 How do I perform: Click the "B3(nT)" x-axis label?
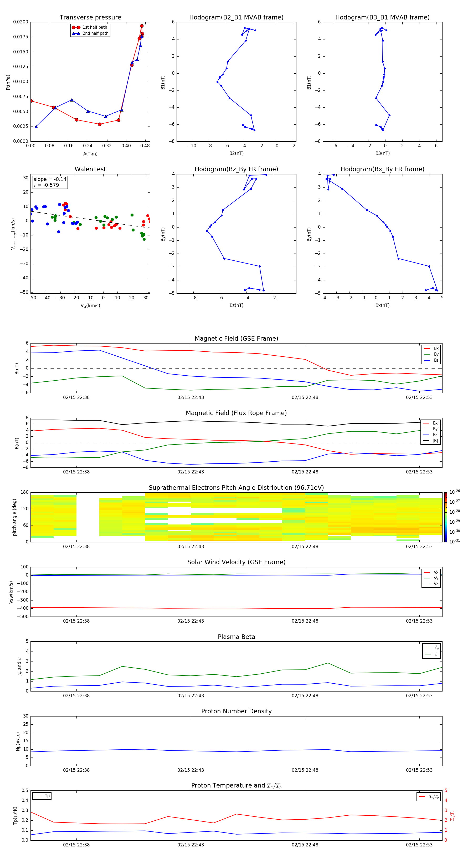(x=382, y=153)
